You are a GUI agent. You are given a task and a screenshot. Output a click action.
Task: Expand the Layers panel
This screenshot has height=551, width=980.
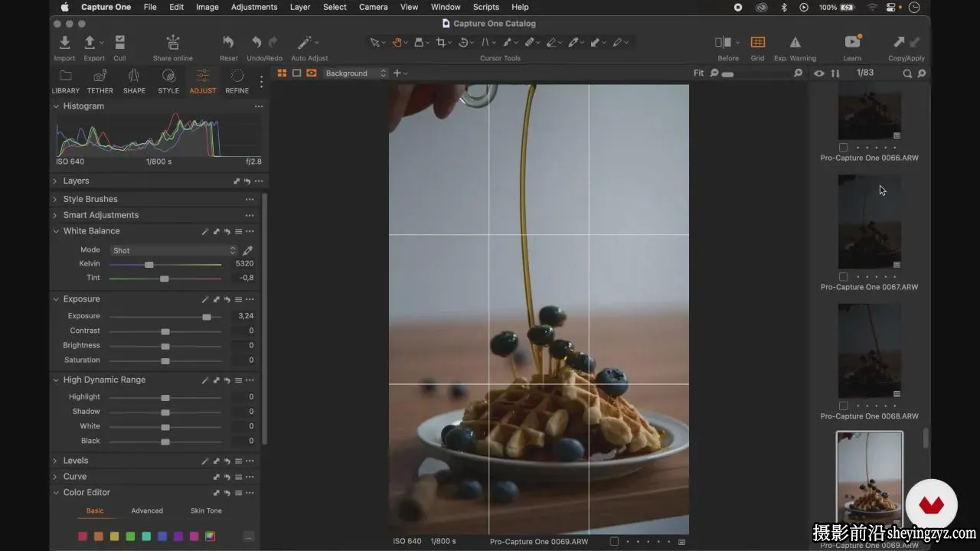[x=56, y=181]
